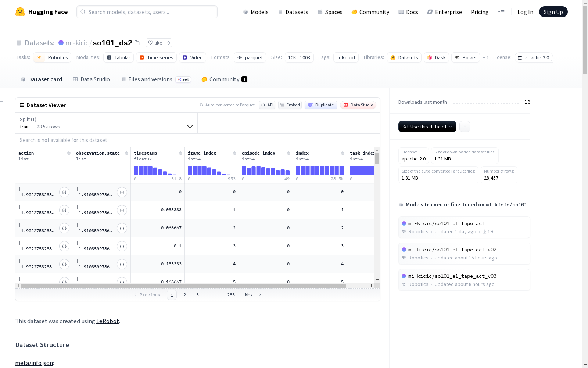Jump to page 285 of rows
The width and height of the screenshot is (588, 368).
coord(231,295)
